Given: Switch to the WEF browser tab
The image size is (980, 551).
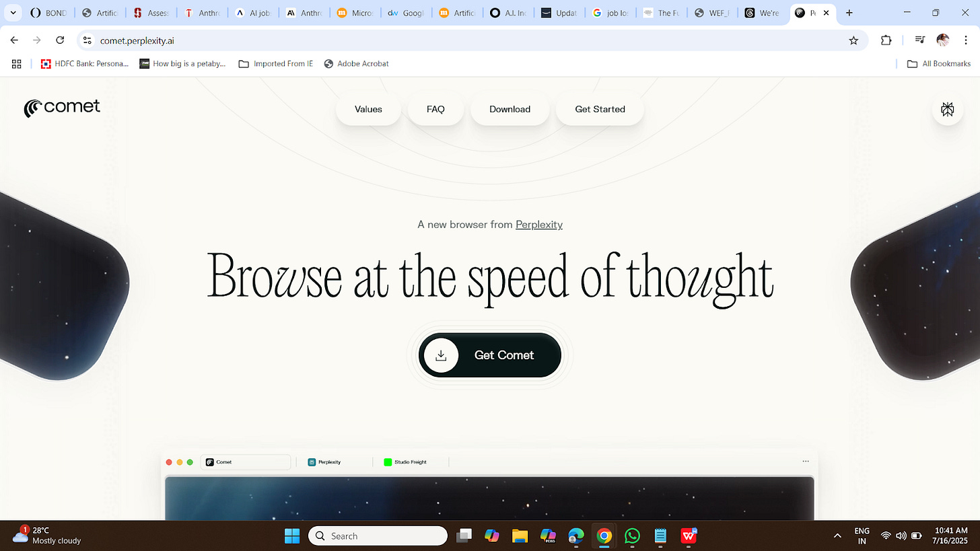Looking at the screenshot, I should pyautogui.click(x=712, y=13).
